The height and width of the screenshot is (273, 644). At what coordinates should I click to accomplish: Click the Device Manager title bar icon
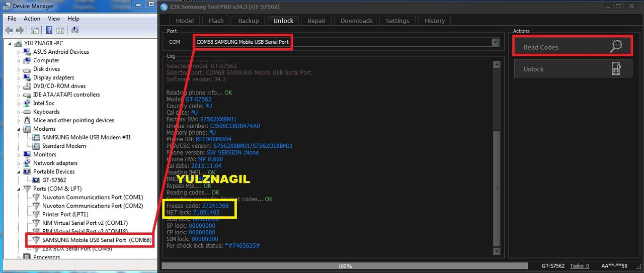6,6
